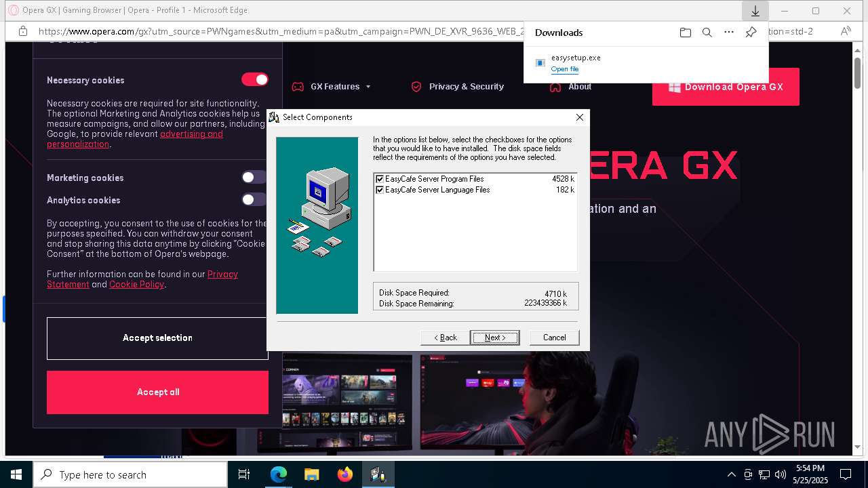Open more options in Downloads panel
Viewport: 868px width, 488px height.
(729, 33)
